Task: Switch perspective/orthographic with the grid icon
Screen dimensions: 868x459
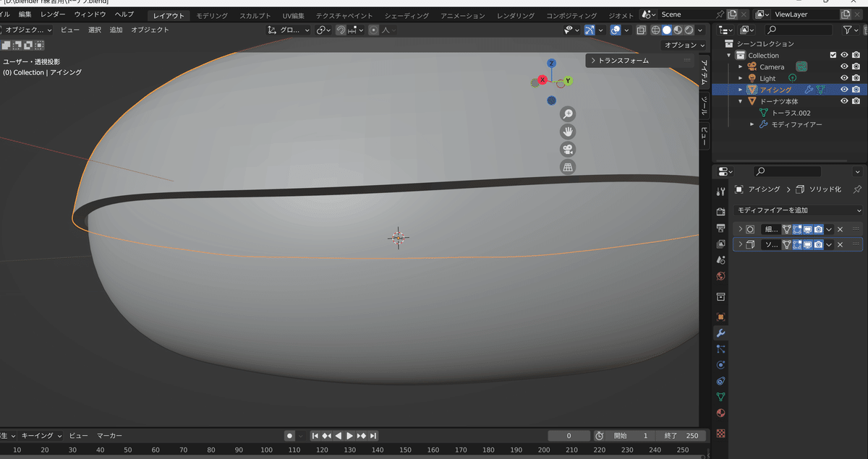Action: coord(569,168)
